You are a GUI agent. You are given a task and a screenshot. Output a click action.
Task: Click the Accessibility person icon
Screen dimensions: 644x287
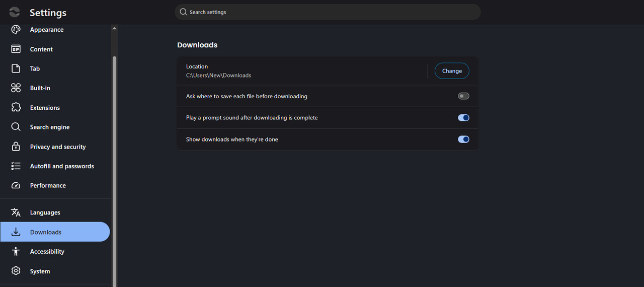[x=16, y=251]
